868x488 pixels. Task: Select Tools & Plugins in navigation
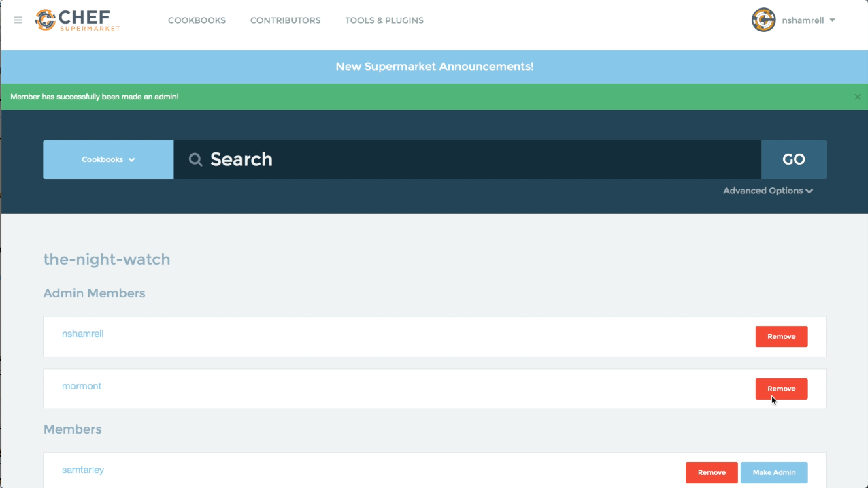(x=384, y=20)
